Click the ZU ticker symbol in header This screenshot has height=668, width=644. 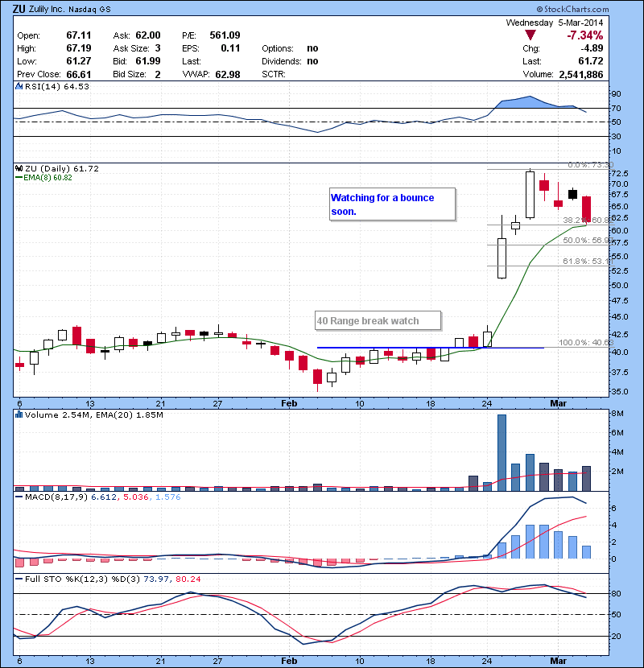click(19, 9)
